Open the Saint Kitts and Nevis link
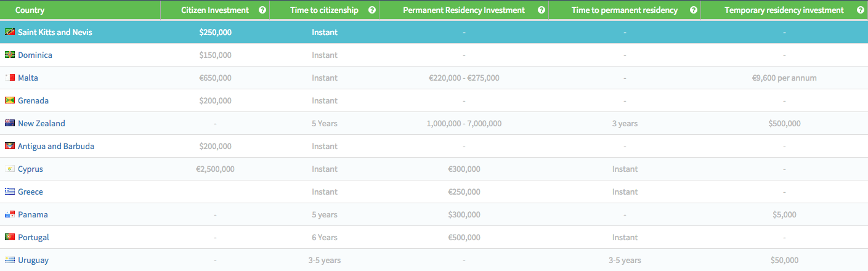Screen dimensions: 868x271 [x=55, y=32]
